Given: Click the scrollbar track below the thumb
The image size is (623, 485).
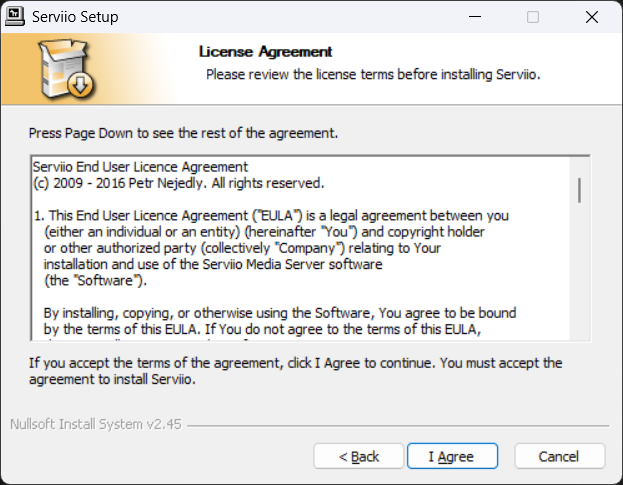Looking at the screenshot, I should click(x=580, y=270).
